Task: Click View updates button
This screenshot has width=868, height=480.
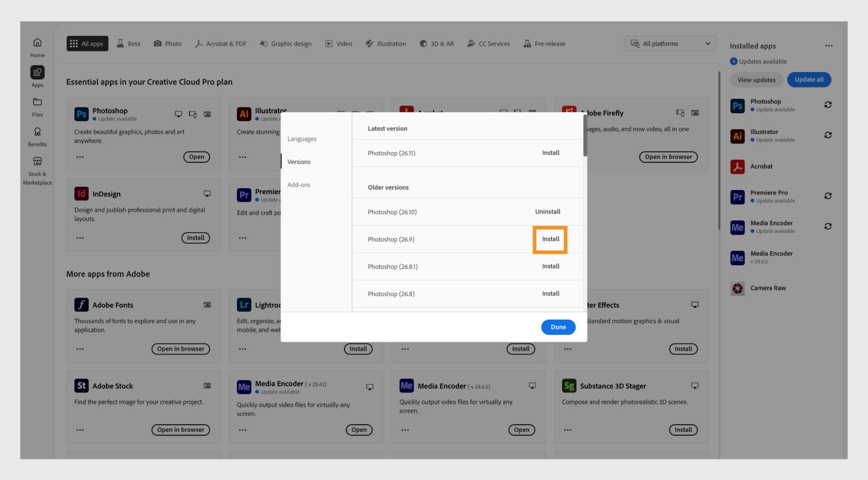Action: pos(756,80)
